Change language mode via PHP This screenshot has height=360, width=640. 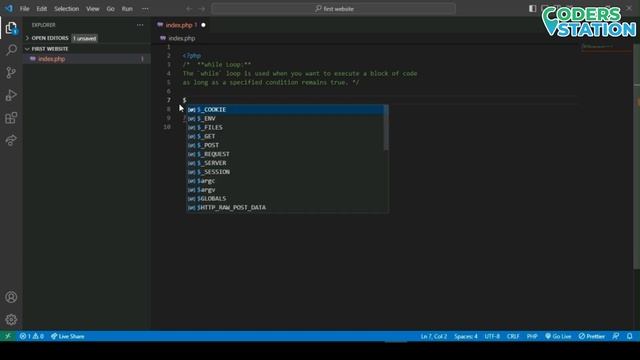click(x=532, y=336)
